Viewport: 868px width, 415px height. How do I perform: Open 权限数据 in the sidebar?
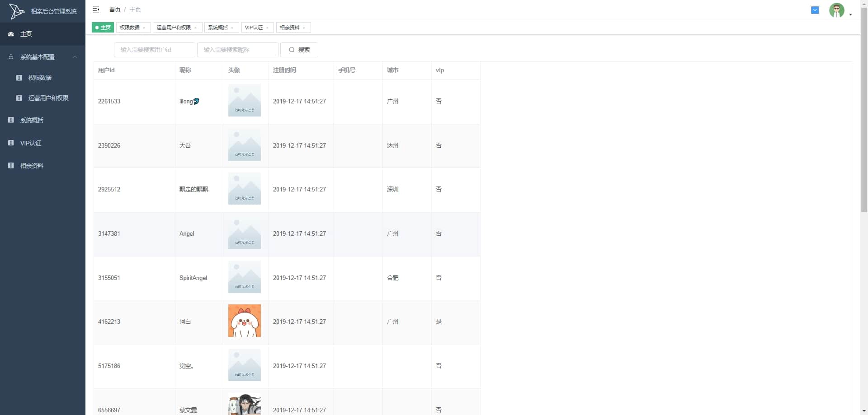coord(42,78)
